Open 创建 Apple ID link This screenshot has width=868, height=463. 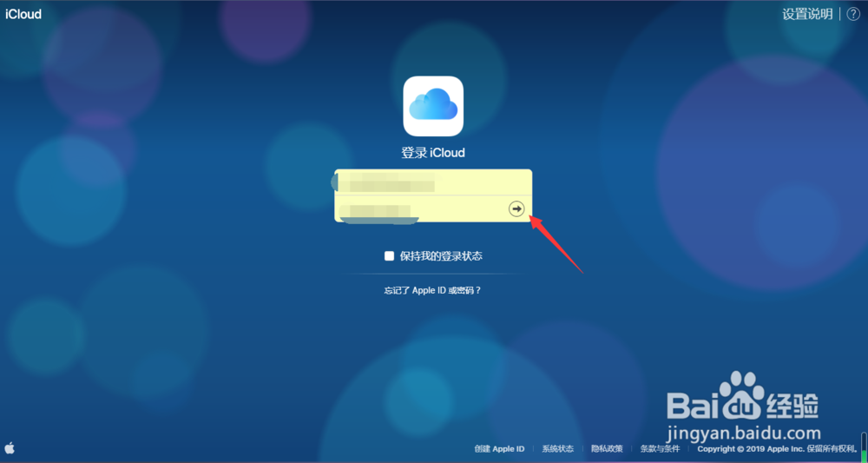click(x=499, y=448)
